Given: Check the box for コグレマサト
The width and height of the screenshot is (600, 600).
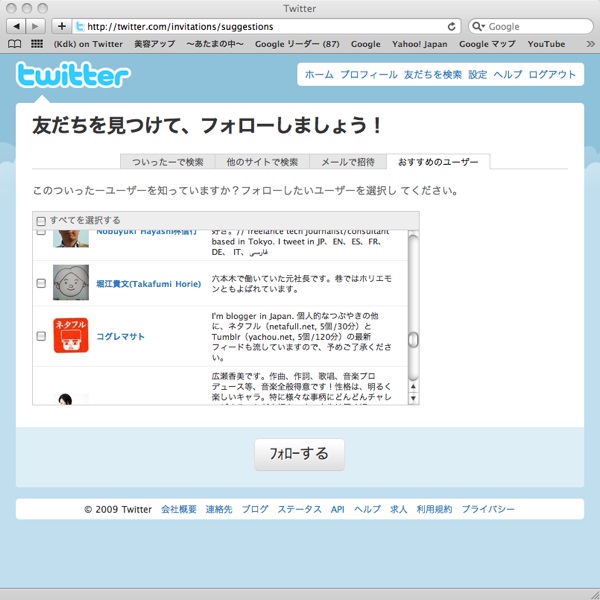Looking at the screenshot, I should (x=41, y=336).
